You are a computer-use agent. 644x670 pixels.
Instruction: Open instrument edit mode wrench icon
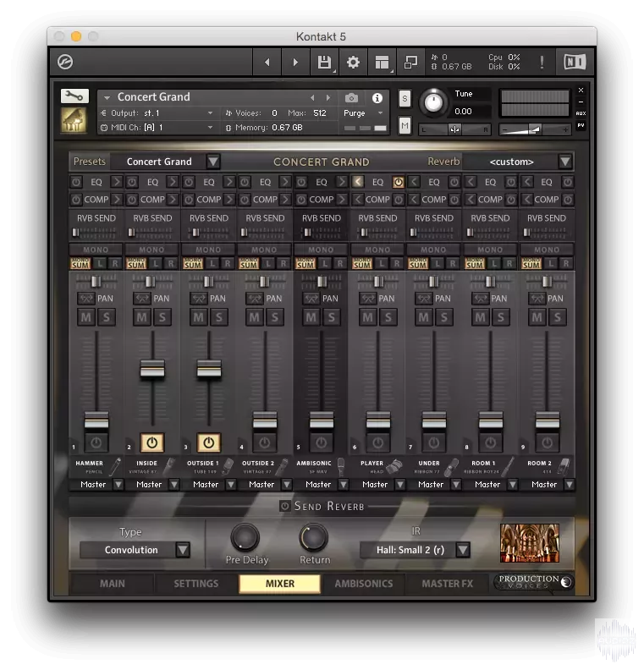point(74,96)
